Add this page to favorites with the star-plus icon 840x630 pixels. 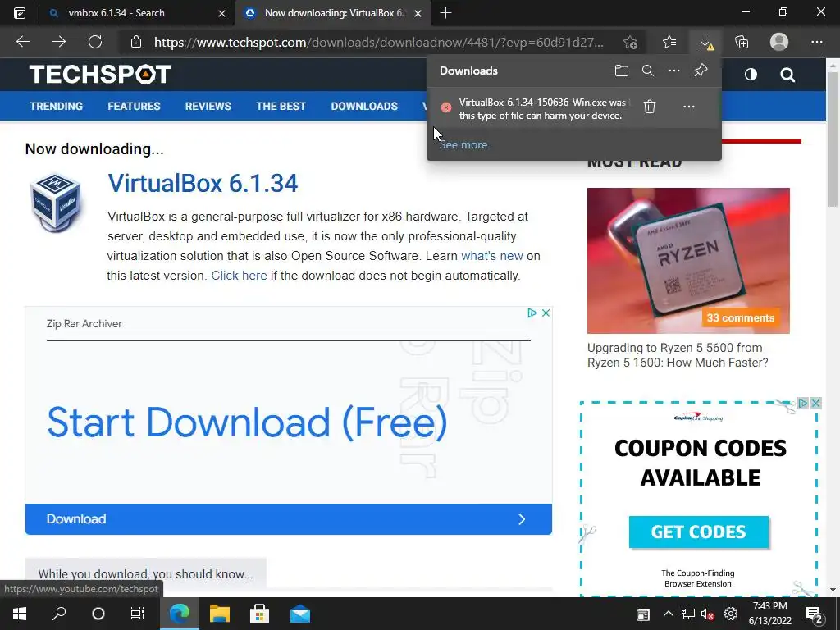[631, 42]
